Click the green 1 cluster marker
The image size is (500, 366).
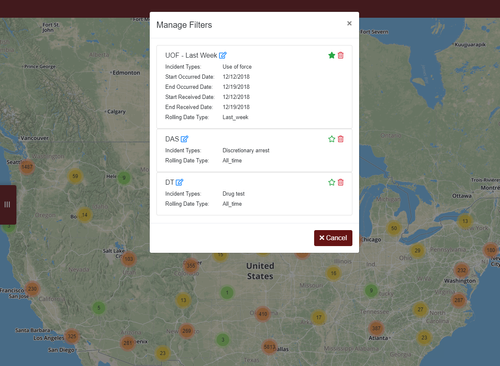(227, 293)
